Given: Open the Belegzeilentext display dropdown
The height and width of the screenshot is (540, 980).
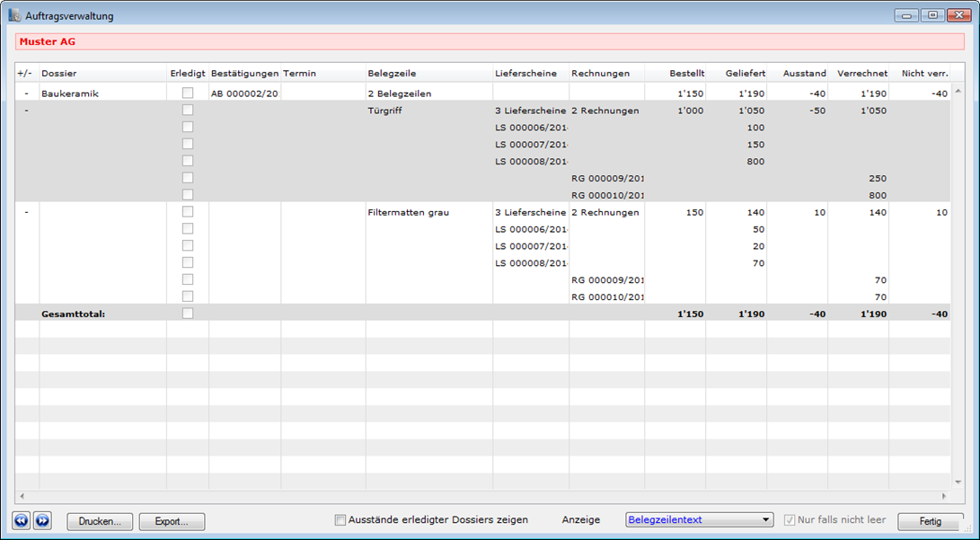Looking at the screenshot, I should [x=699, y=520].
